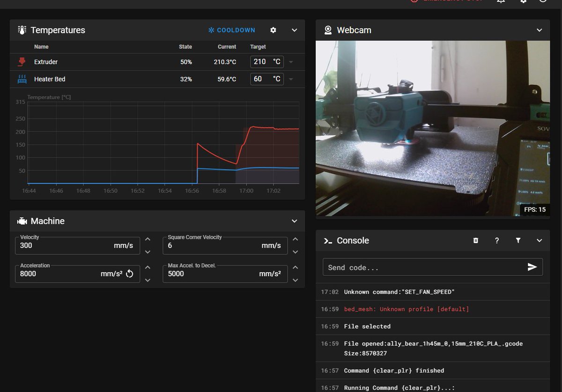Increase Square Corner Velocity with the up arrow
Image resolution: width=562 pixels, height=392 pixels.
[x=295, y=239]
